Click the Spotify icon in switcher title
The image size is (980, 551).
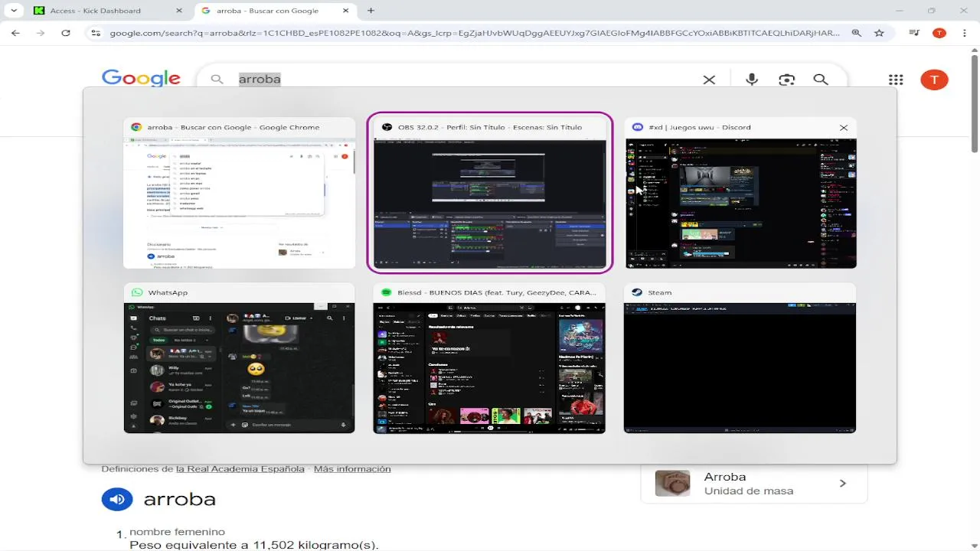(387, 292)
